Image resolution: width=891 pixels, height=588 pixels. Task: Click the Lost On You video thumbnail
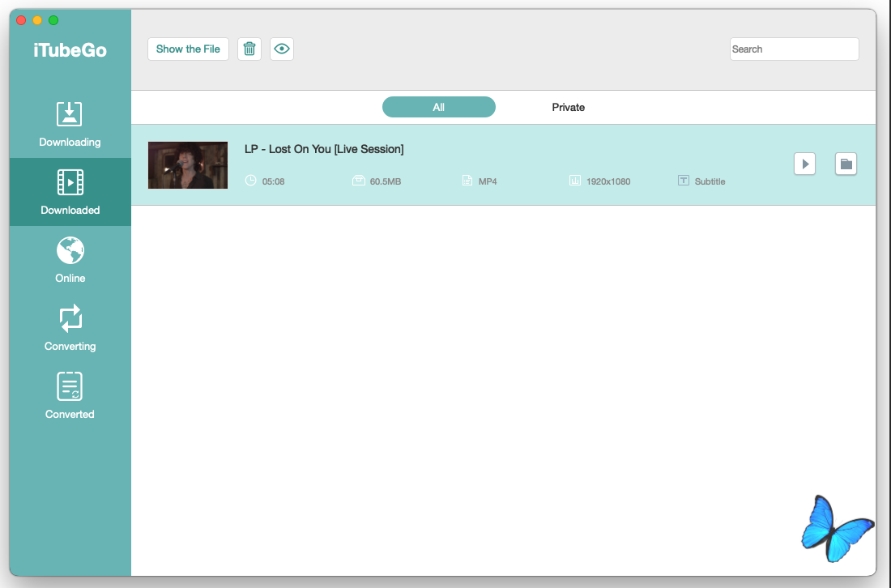(188, 165)
